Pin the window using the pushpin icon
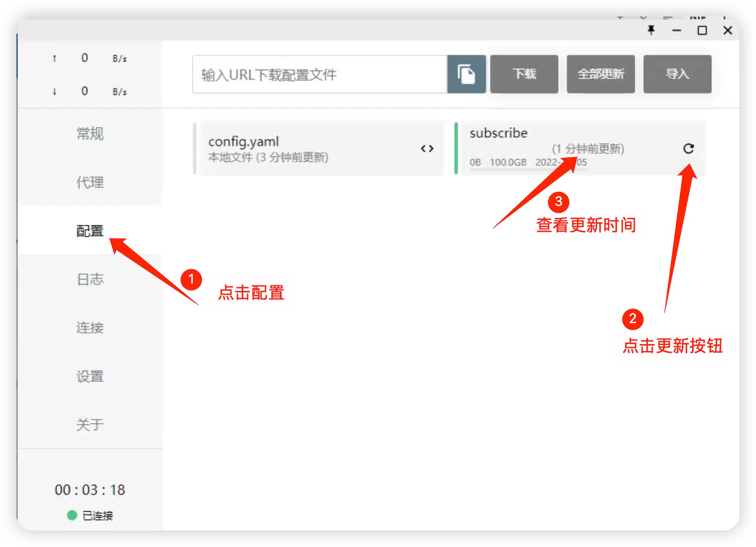Viewport: 756px width, 547px height. (651, 30)
